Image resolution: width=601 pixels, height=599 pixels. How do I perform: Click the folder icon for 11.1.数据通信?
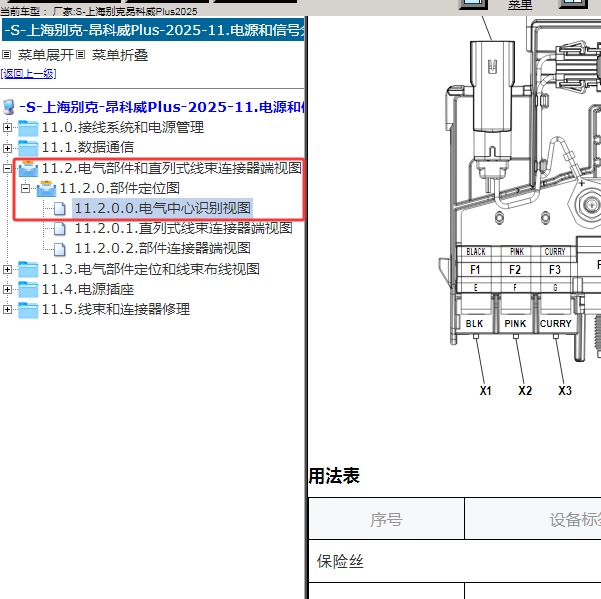tap(28, 148)
